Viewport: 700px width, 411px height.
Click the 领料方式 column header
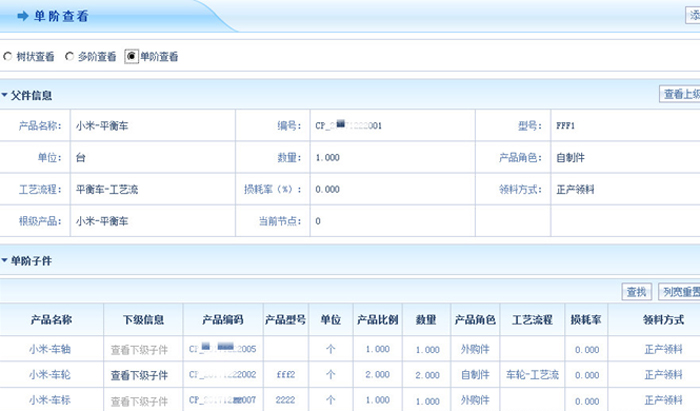(663, 320)
